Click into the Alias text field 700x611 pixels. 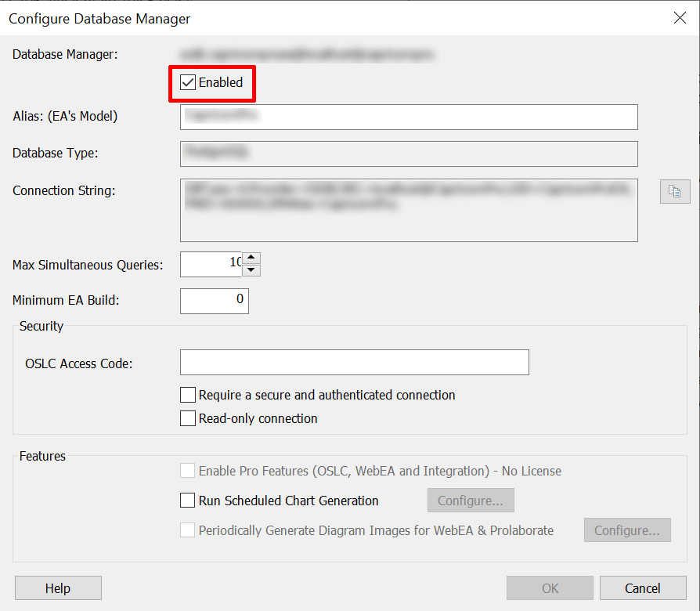408,117
